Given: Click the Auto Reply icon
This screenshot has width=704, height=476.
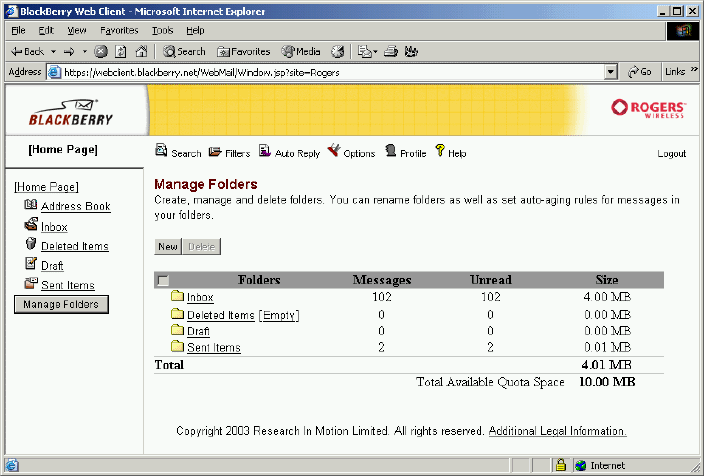Looking at the screenshot, I should pyautogui.click(x=265, y=151).
